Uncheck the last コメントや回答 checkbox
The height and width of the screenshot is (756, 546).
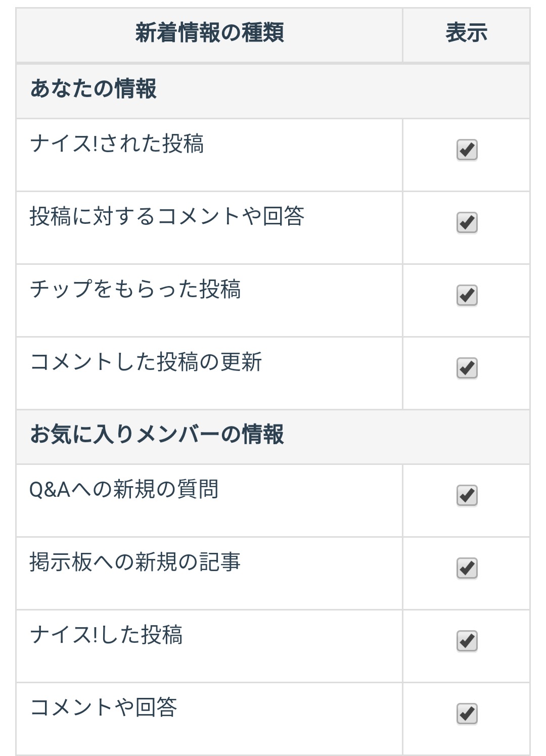[467, 714]
